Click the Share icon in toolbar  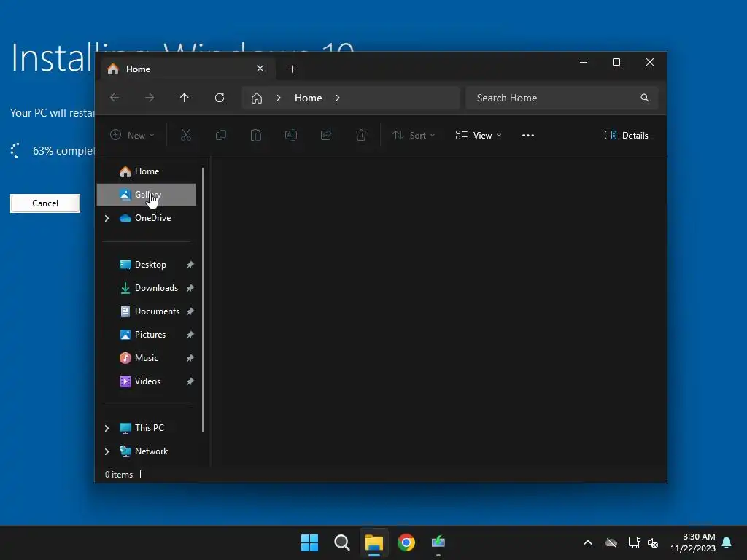click(326, 135)
